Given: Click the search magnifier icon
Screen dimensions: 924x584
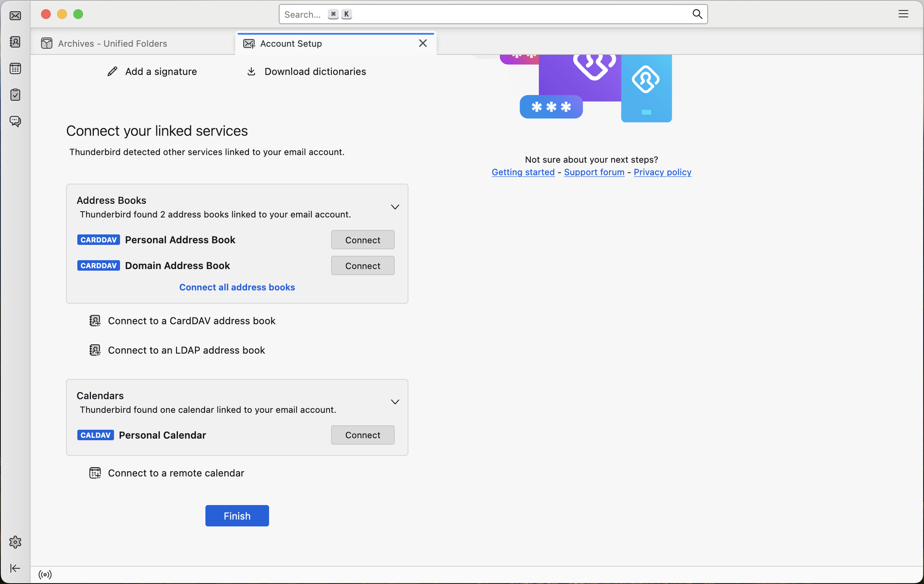Looking at the screenshot, I should coord(697,14).
